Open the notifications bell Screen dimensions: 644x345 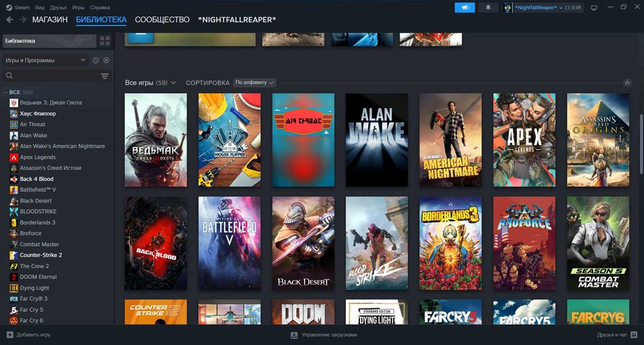488,7
